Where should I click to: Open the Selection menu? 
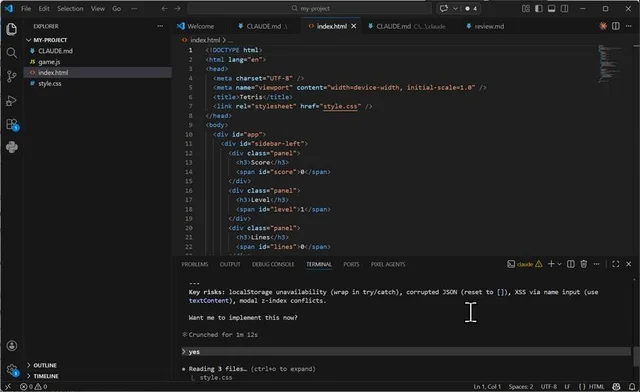70,9
